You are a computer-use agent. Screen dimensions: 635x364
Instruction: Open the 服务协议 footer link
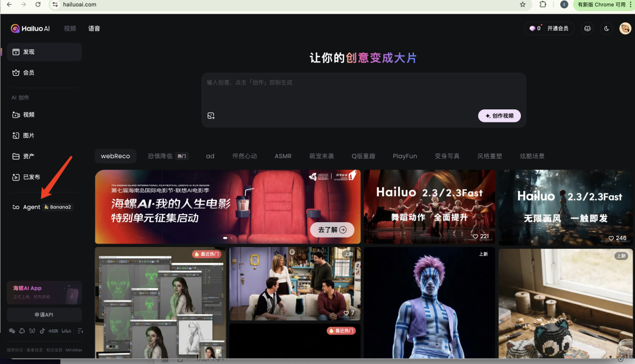[15, 350]
